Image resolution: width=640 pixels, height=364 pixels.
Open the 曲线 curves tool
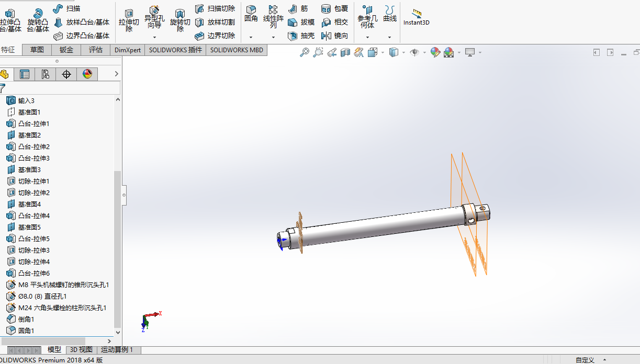pos(390,14)
